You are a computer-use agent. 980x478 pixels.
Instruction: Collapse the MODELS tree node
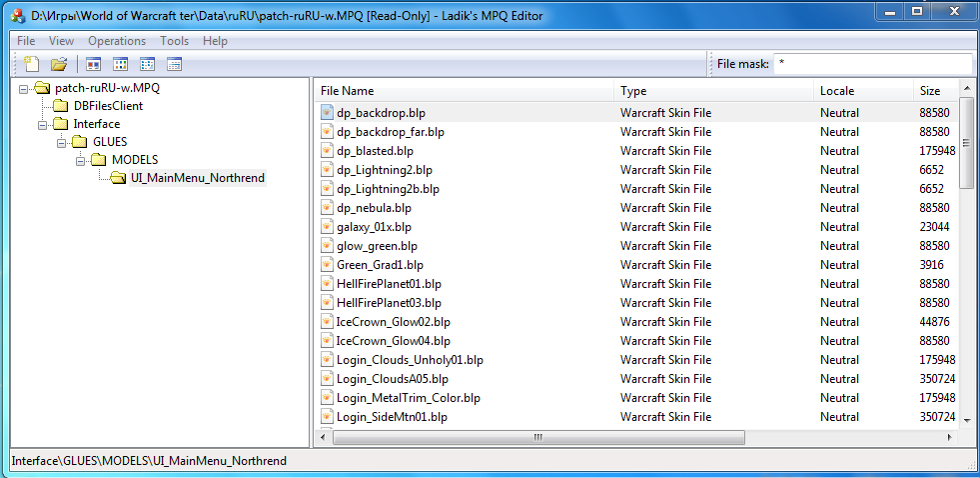pos(80,161)
